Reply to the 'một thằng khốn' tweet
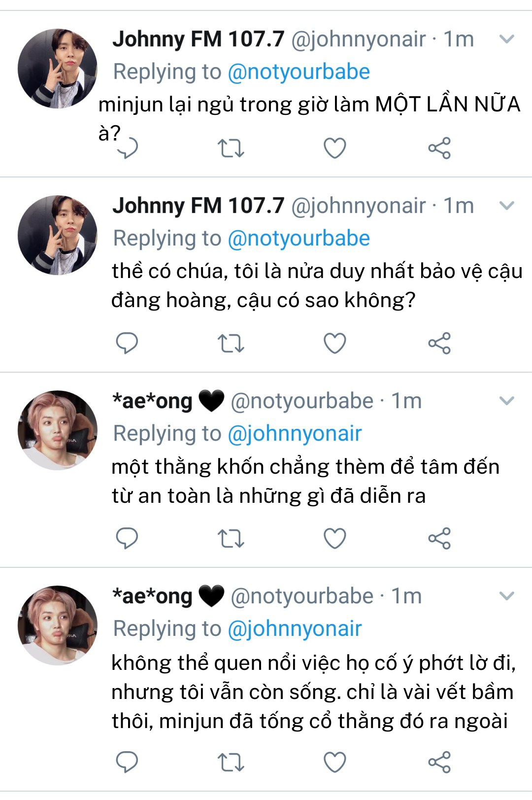Screen dimensions: 532x800 [127, 538]
